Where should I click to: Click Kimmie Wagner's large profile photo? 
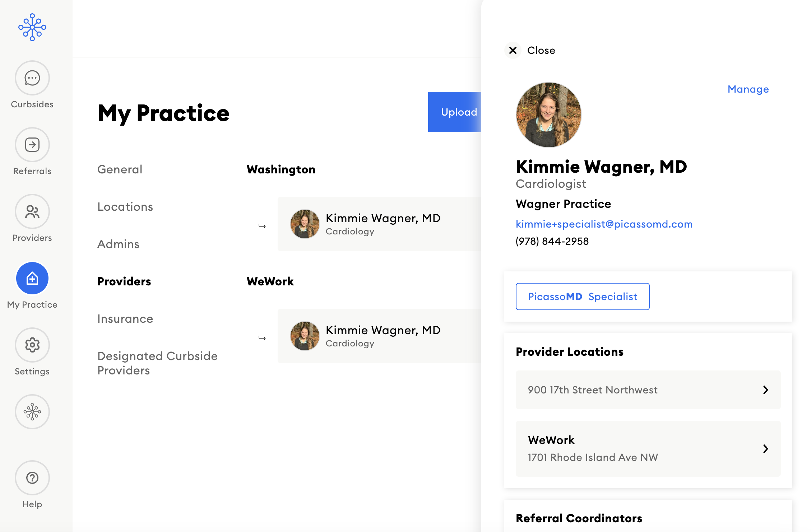(x=548, y=115)
